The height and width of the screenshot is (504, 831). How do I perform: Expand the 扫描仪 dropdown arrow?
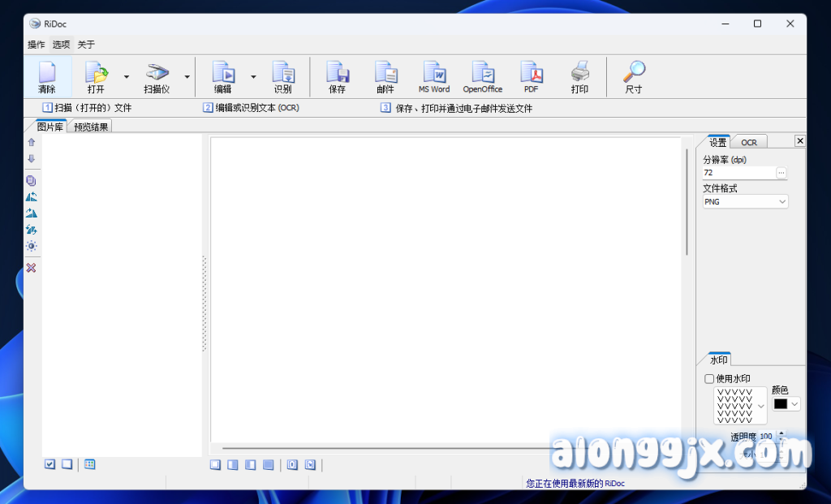[187, 77]
